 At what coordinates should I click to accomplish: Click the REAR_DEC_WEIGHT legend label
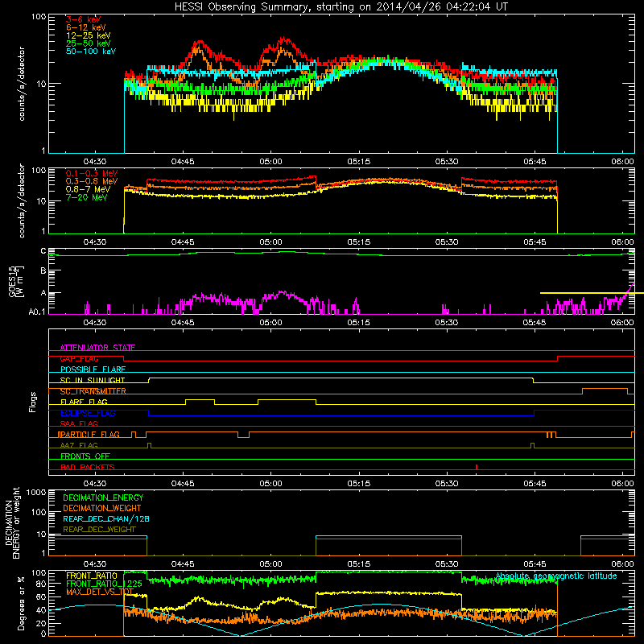[99, 530]
